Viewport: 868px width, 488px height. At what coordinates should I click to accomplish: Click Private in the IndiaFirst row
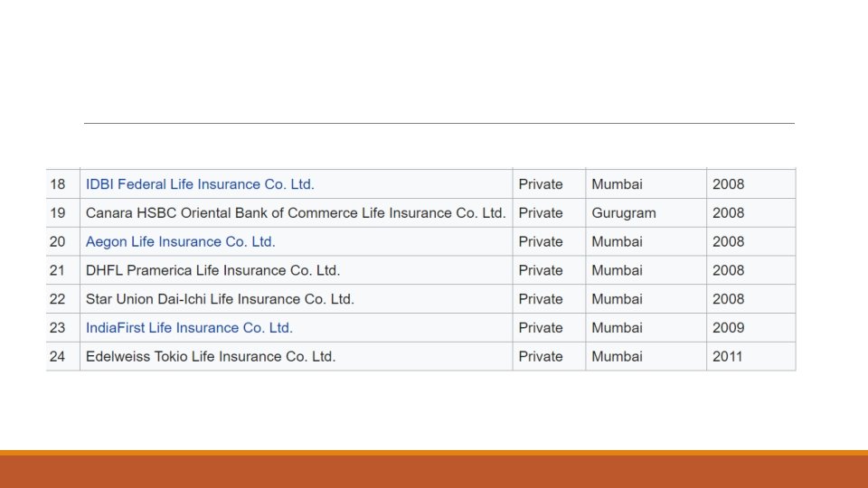(x=541, y=327)
